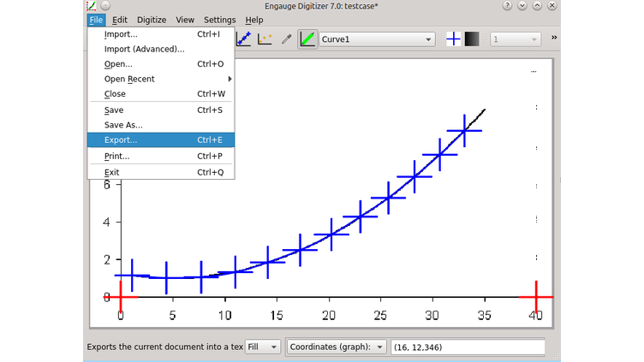Click the blue cross points view icon

[454, 39]
